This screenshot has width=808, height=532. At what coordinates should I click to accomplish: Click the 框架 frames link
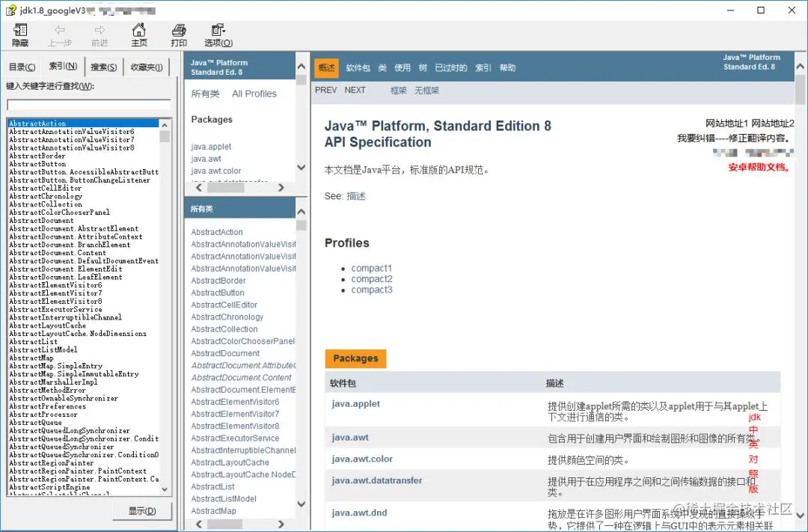(398, 91)
